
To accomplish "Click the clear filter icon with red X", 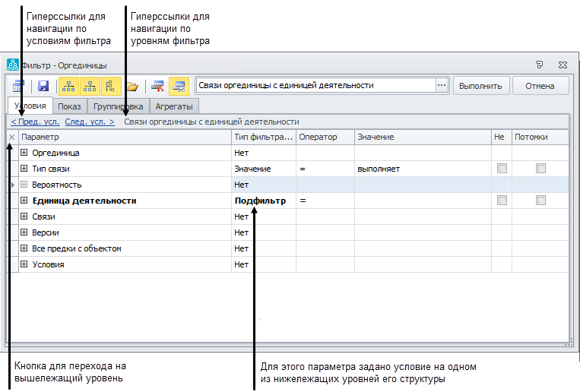I will (157, 86).
